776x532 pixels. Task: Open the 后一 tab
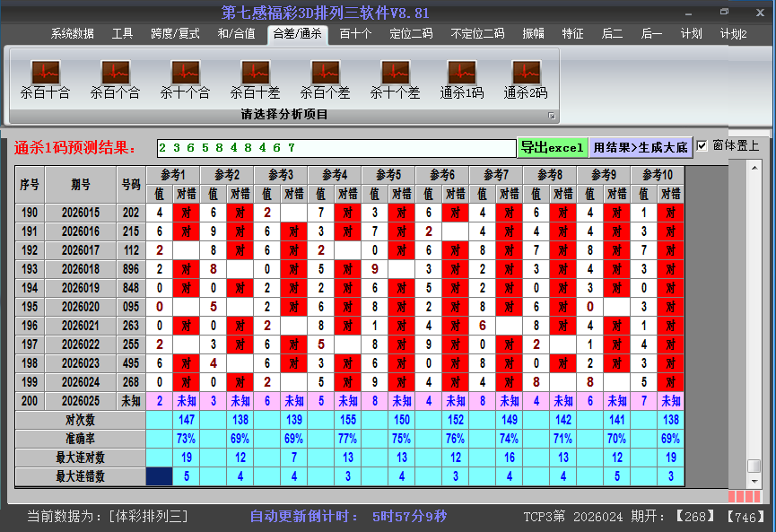pos(651,33)
